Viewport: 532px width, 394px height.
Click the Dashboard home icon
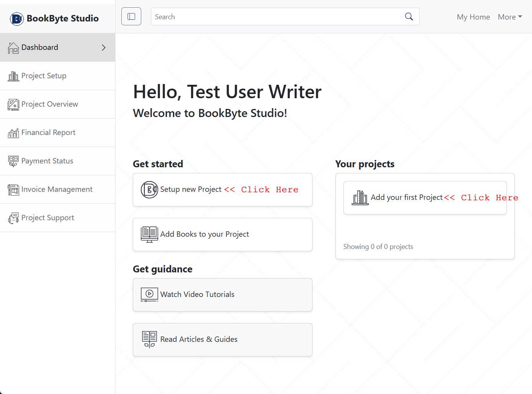(14, 47)
